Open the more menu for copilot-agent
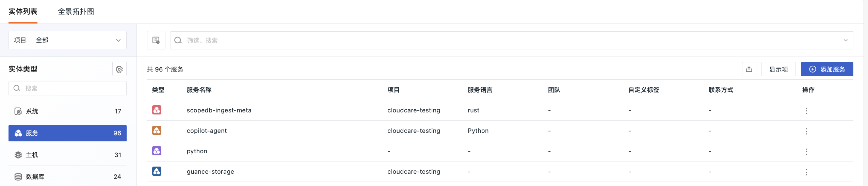Screen dimensions: 868x186 click(x=806, y=131)
